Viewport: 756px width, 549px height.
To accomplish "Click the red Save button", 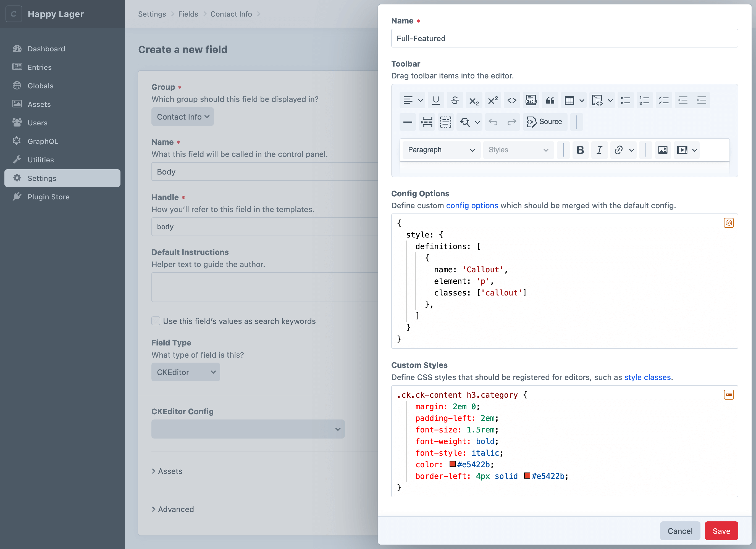I will click(721, 531).
